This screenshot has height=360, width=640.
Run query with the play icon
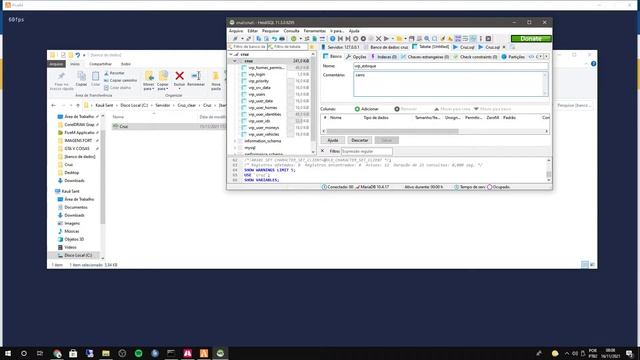(386, 38)
